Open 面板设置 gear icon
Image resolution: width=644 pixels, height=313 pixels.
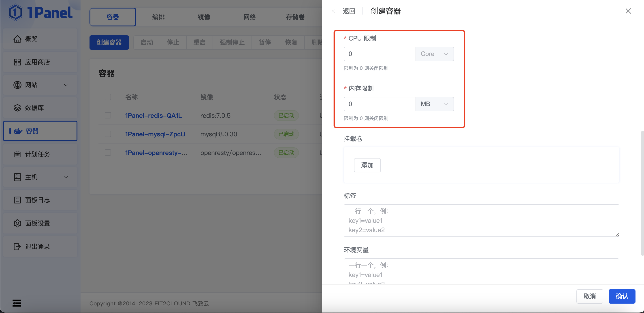coord(17,223)
